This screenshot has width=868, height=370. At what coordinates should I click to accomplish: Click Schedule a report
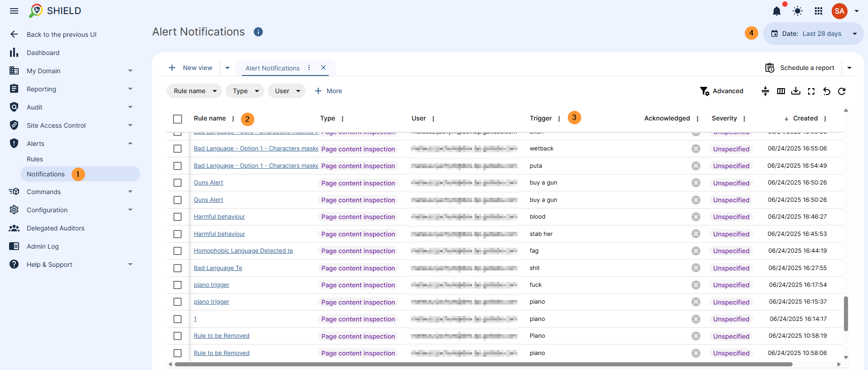800,68
